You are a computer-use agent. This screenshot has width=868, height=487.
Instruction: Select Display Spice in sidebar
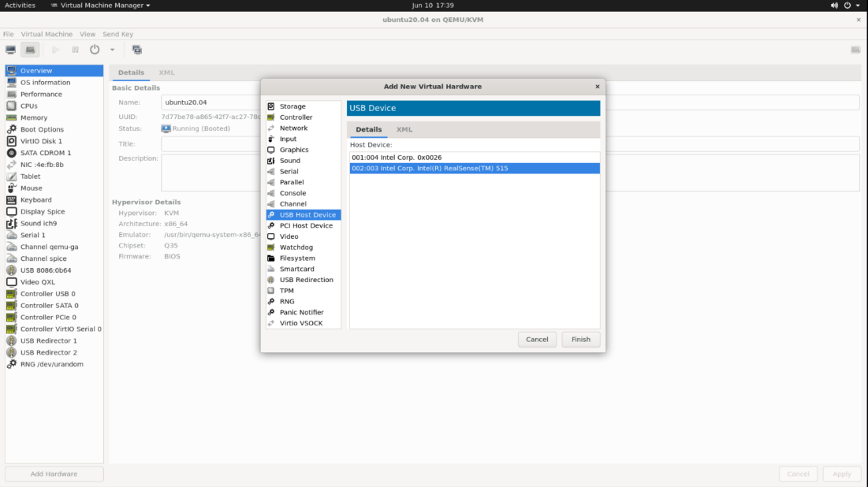click(x=54, y=211)
